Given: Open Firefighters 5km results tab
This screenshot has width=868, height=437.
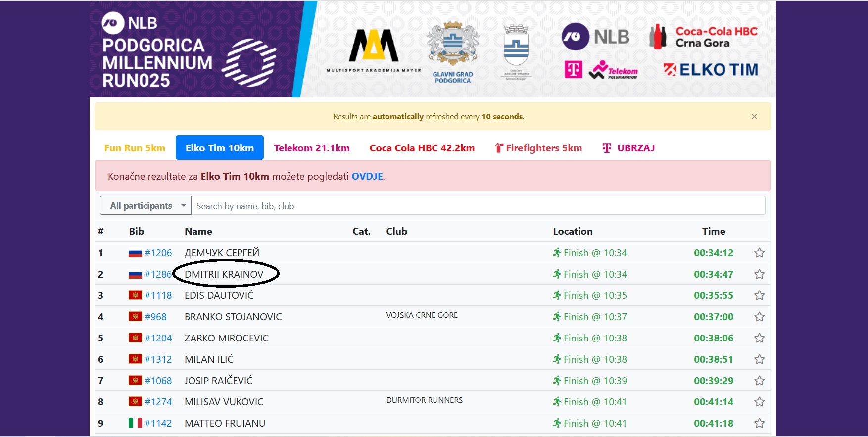Looking at the screenshot, I should click(x=538, y=148).
